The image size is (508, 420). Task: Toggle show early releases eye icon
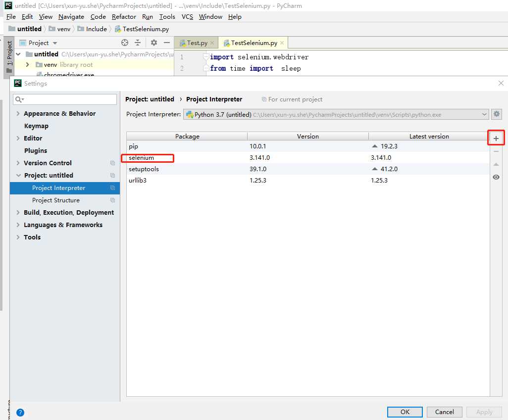496,177
